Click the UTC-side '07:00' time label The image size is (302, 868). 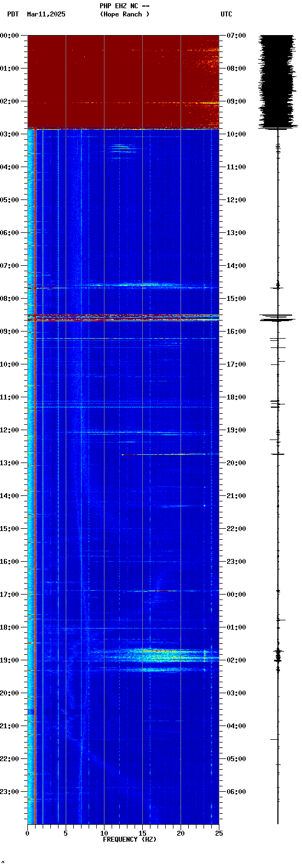pos(236,36)
